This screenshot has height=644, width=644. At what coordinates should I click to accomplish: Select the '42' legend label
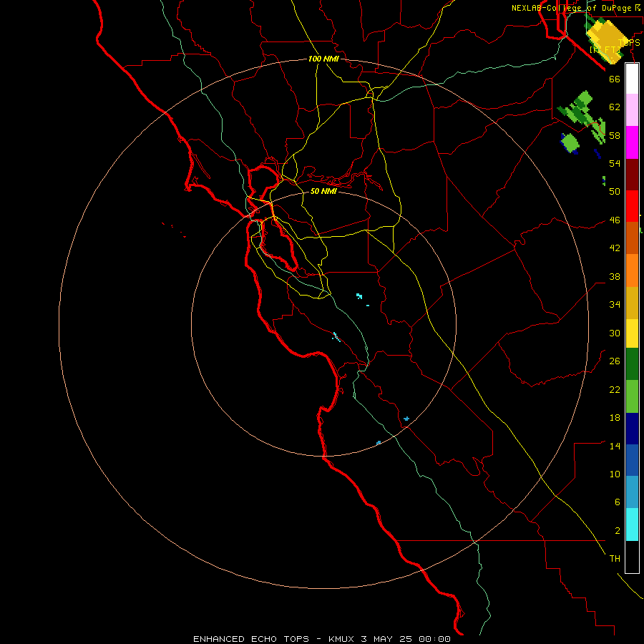pyautogui.click(x=615, y=248)
